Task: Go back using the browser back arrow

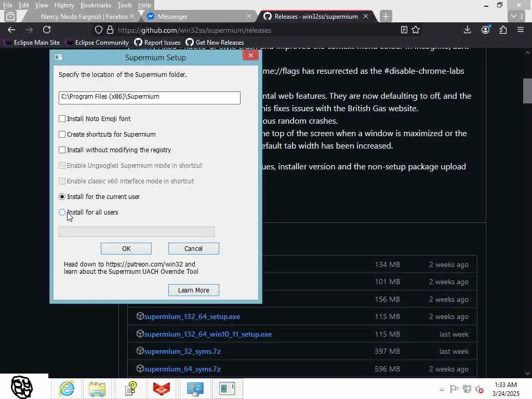Action: 11,30
